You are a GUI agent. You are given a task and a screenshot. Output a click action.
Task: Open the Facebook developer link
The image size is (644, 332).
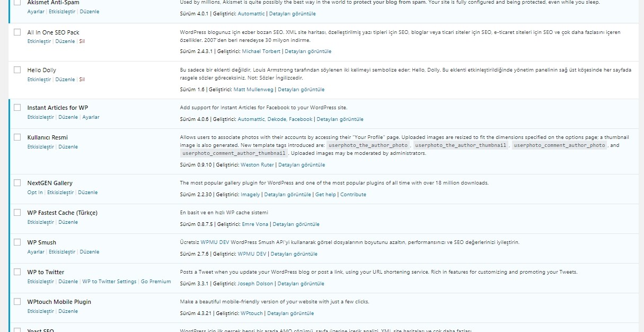pos(301,119)
